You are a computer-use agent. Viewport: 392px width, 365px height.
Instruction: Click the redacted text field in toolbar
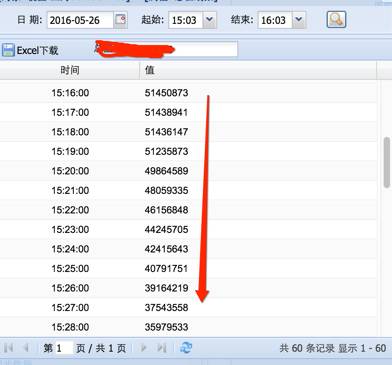[166, 49]
